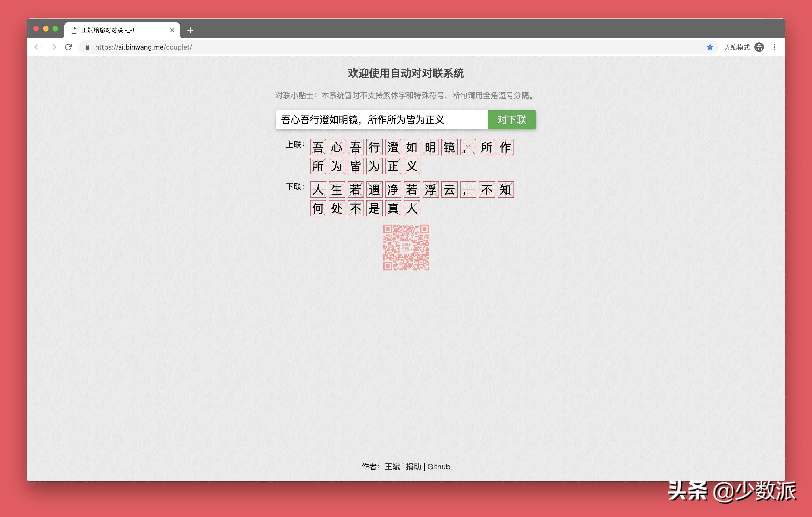This screenshot has width=812, height=517.
Task: Open the 王斌 author link
Action: pos(392,467)
